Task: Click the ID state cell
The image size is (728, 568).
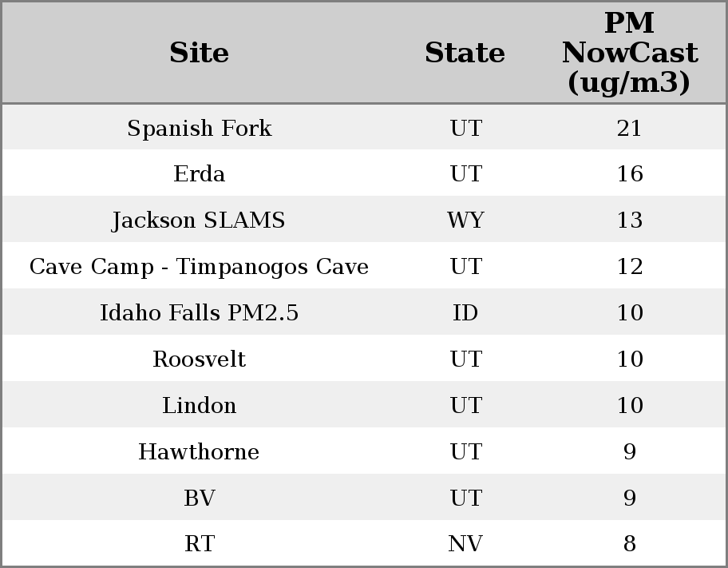Action: click(x=465, y=313)
